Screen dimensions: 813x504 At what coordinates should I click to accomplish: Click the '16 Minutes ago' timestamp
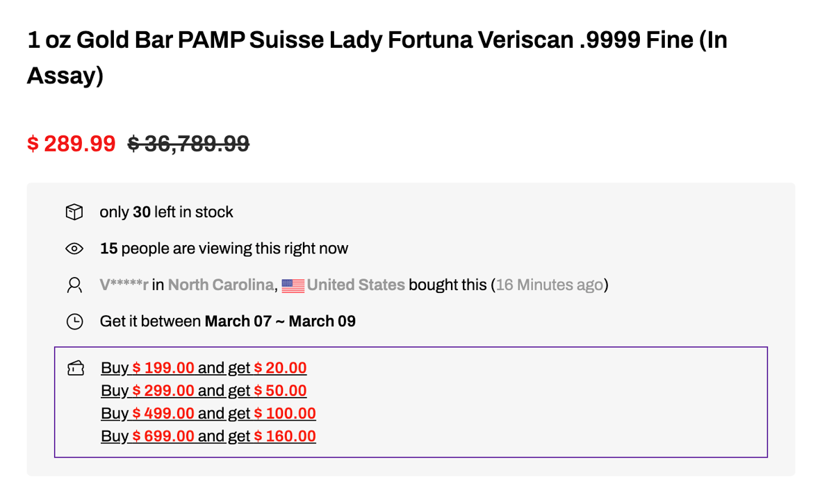coord(549,285)
